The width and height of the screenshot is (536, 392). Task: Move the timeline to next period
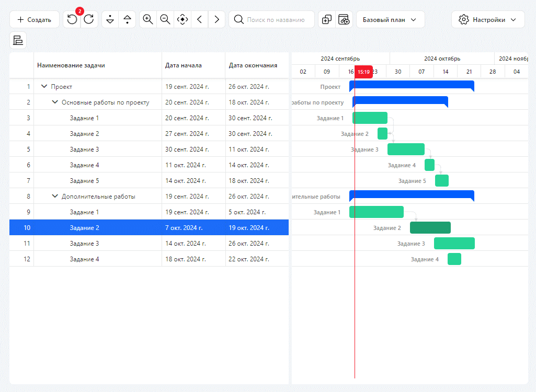coord(216,19)
